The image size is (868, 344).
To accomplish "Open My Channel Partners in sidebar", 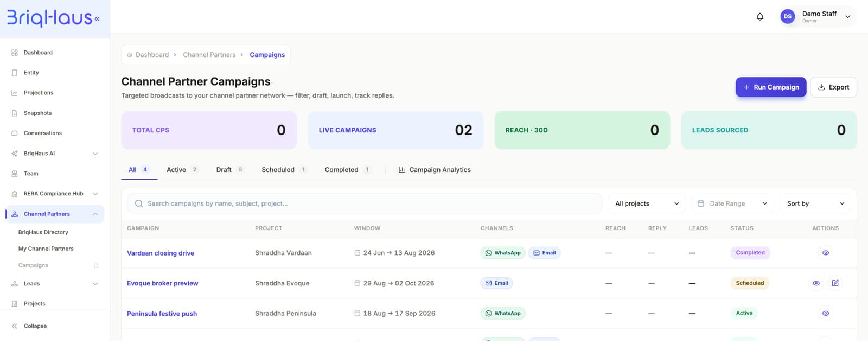I will [46, 249].
